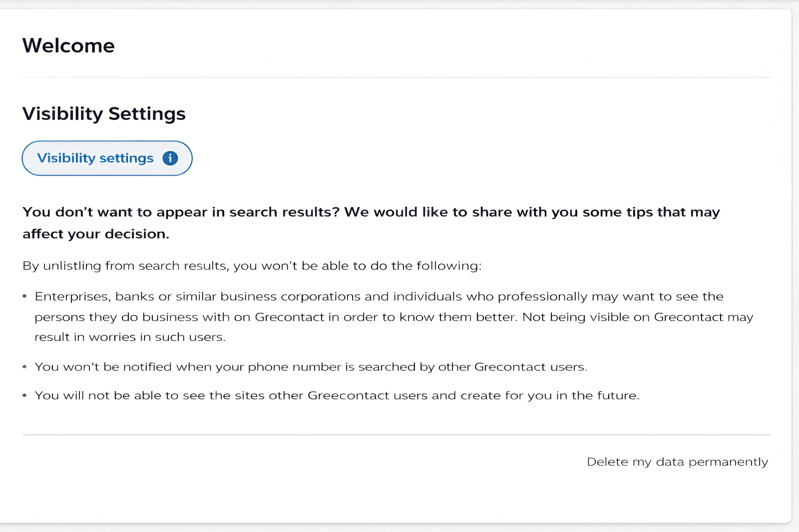Click "result in worries in such users" line
Screen dimensions: 799x532
pyautogui.click(x=130, y=337)
